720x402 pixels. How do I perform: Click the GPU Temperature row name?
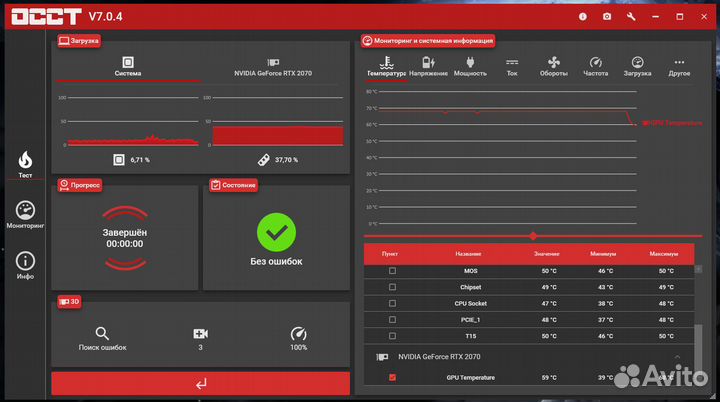(471, 378)
